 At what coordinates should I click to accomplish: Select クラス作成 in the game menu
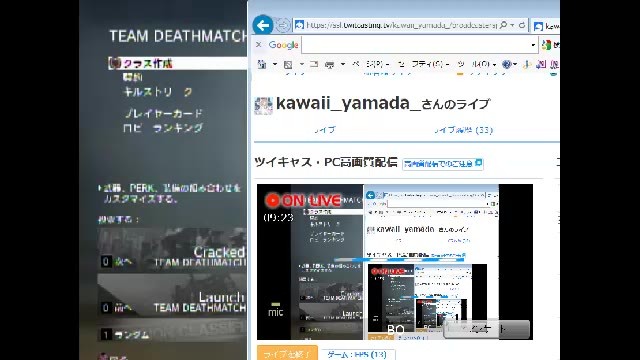pos(178,63)
